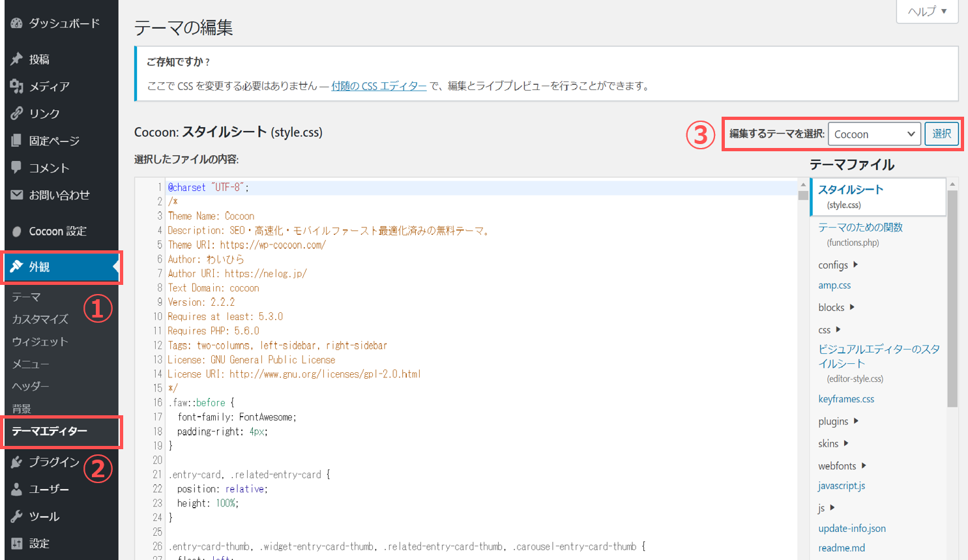Click the 'License: GNU General Public License' line
Screen dimensions: 968x560
252,359
